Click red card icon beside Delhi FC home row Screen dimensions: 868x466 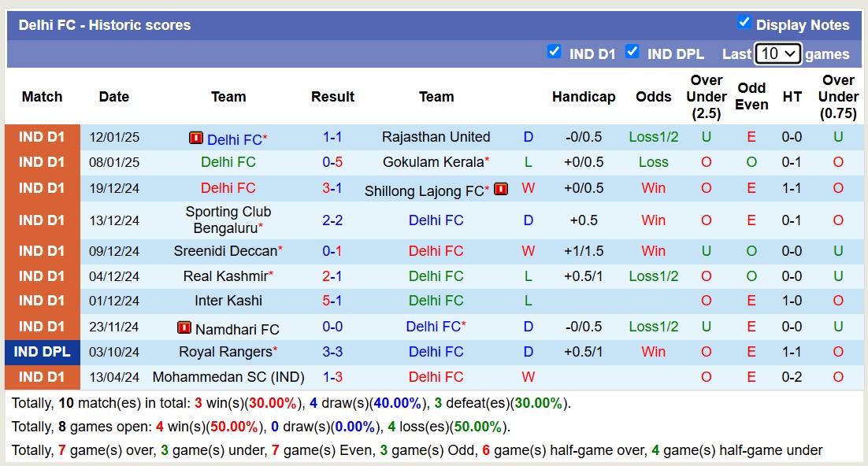click(x=196, y=138)
